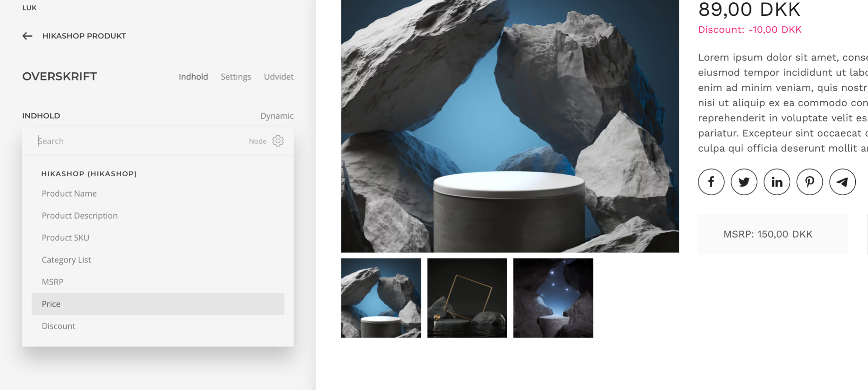Select Product Name from the list
The image size is (868, 390).
pyautogui.click(x=158, y=193)
